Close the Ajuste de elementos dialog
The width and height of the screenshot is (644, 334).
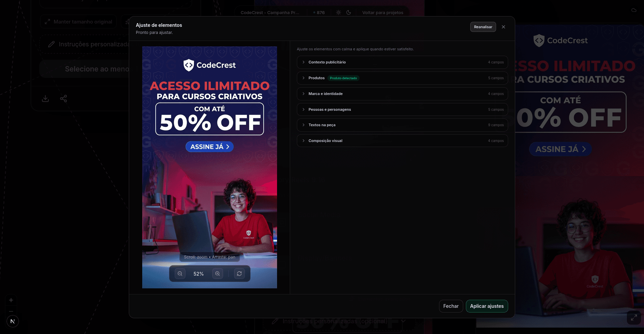coord(503,27)
